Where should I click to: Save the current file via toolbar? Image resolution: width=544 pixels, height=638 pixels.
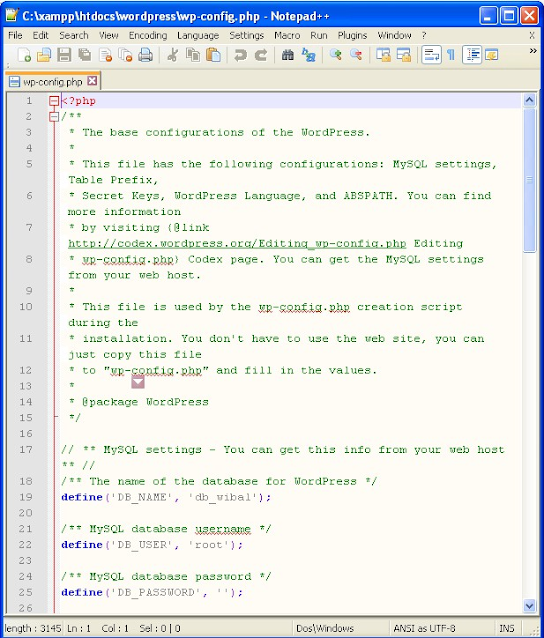coord(64,55)
